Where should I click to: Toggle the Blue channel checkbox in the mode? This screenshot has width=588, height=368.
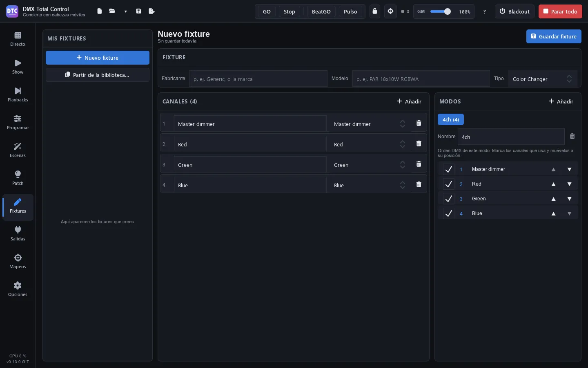tap(448, 213)
